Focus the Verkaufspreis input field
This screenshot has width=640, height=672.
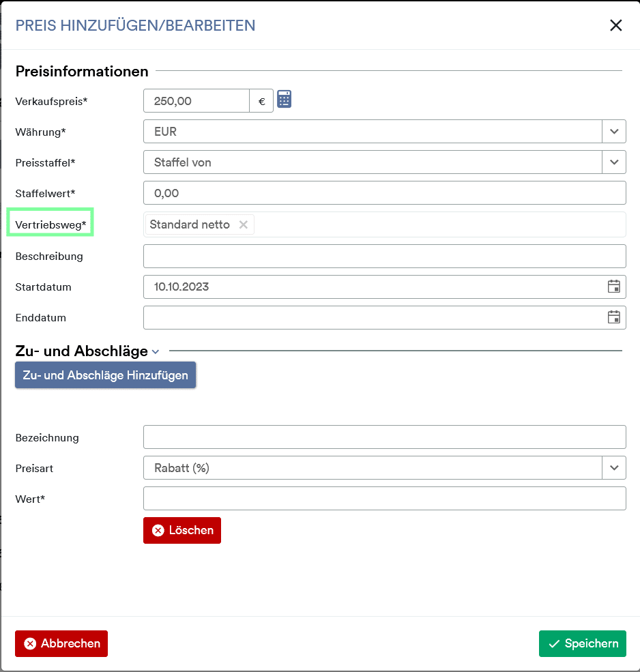click(x=197, y=101)
